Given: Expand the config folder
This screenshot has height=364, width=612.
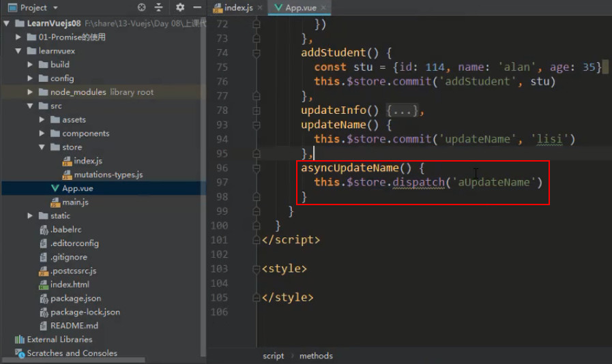Looking at the screenshot, I should (x=30, y=78).
